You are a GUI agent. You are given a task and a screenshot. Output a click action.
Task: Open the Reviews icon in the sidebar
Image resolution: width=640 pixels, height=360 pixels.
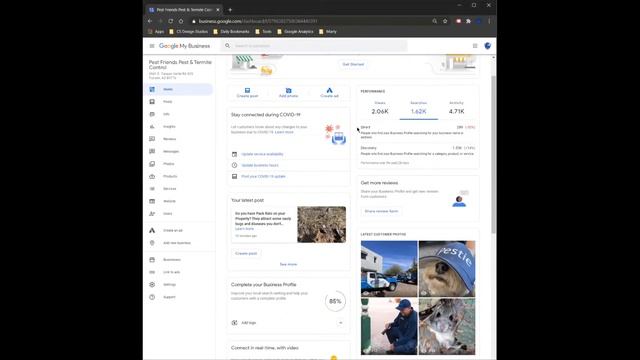click(x=152, y=139)
